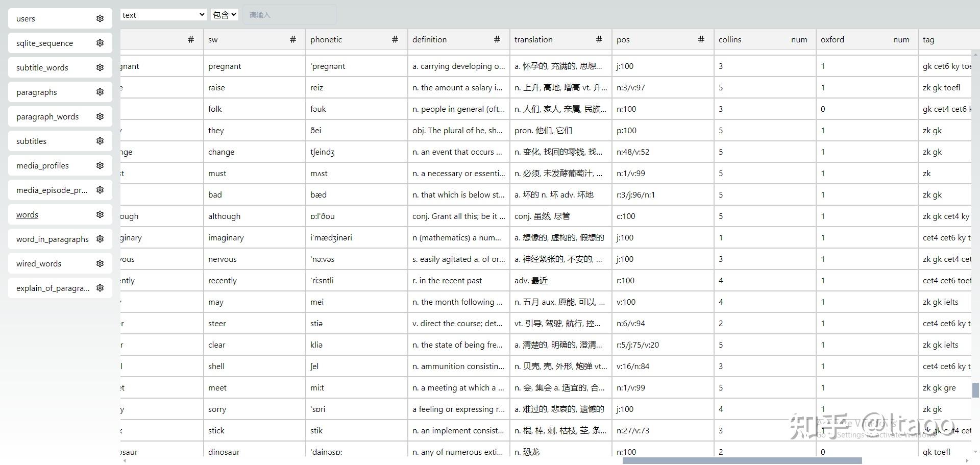Open settings gear for media_episode_pr... table

click(100, 190)
